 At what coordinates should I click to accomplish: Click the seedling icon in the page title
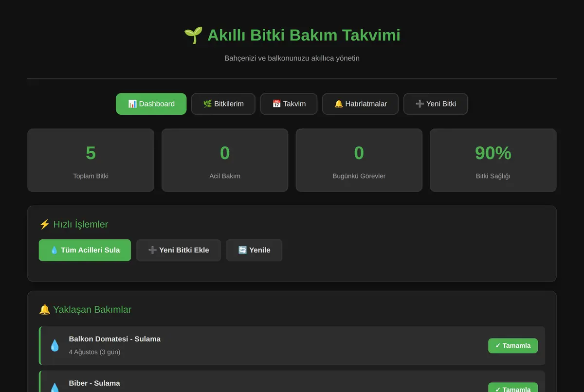193,35
